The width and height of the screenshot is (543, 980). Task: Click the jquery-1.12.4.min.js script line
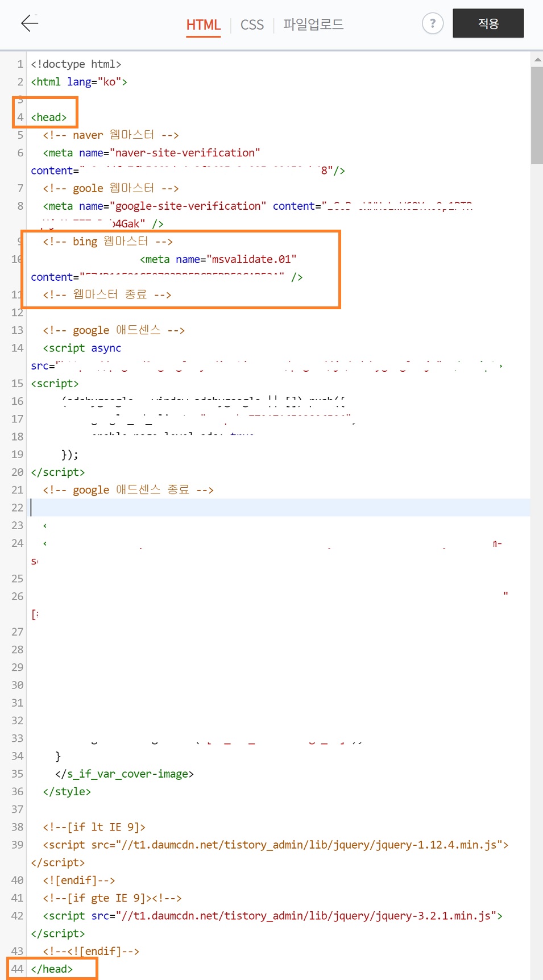click(x=276, y=845)
